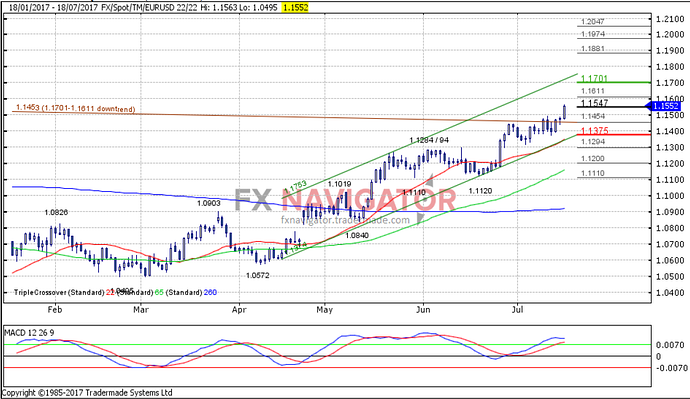Click the 1.2047 level label
The width and height of the screenshot is (690, 399).
(593, 22)
